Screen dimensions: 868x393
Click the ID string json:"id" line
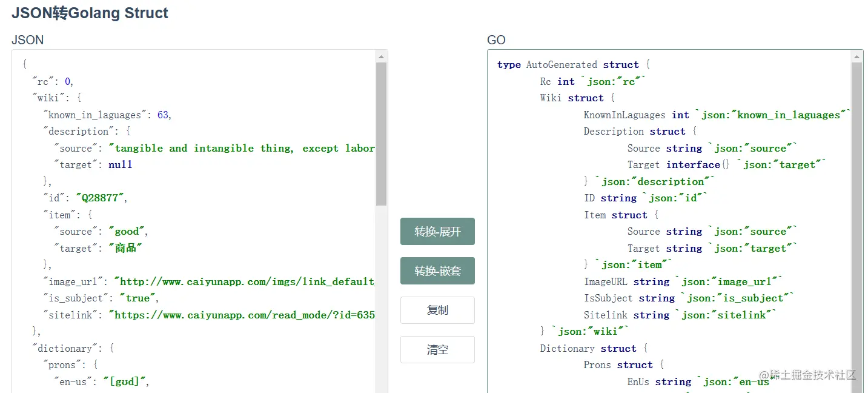click(646, 198)
